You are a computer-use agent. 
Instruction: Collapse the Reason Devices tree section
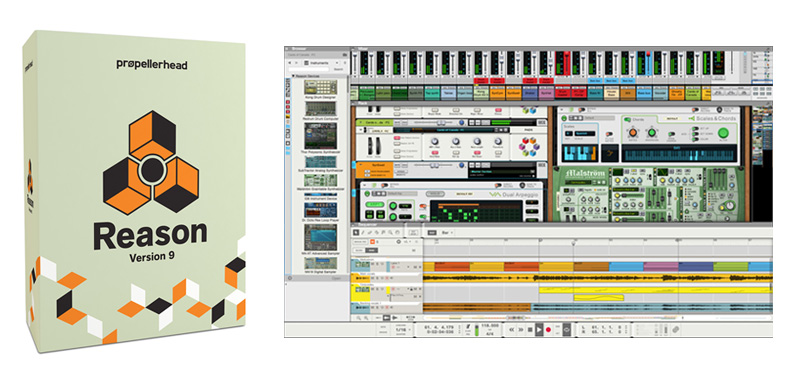coord(293,76)
